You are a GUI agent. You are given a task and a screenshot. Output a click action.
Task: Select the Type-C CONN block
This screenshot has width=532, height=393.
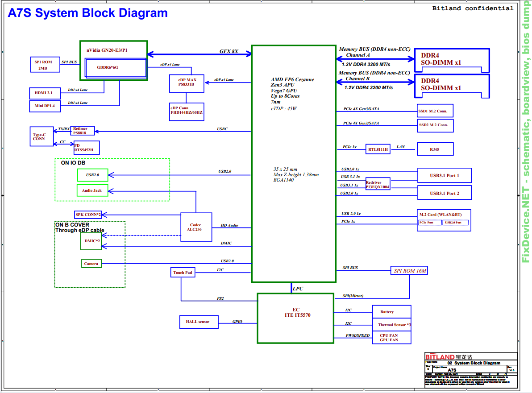[42, 137]
